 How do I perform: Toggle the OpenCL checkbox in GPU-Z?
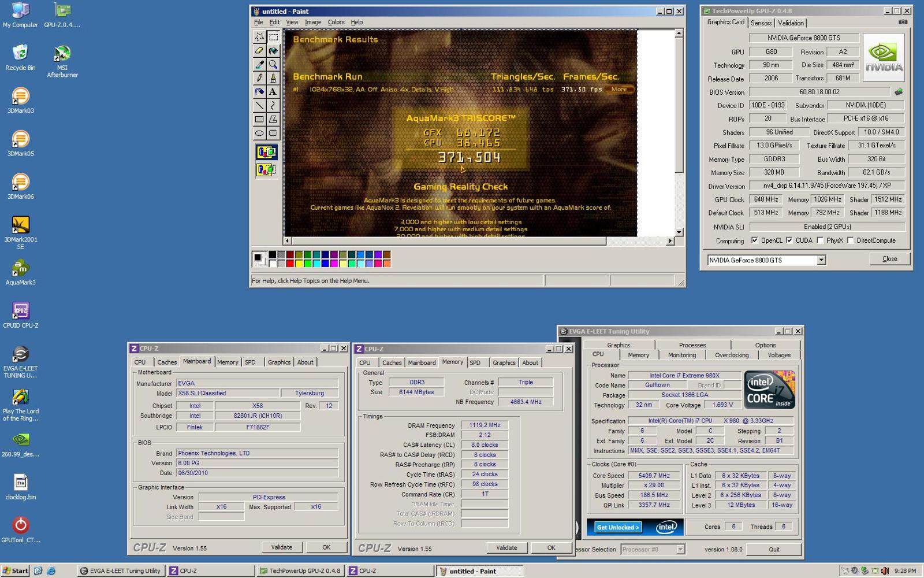tap(754, 240)
